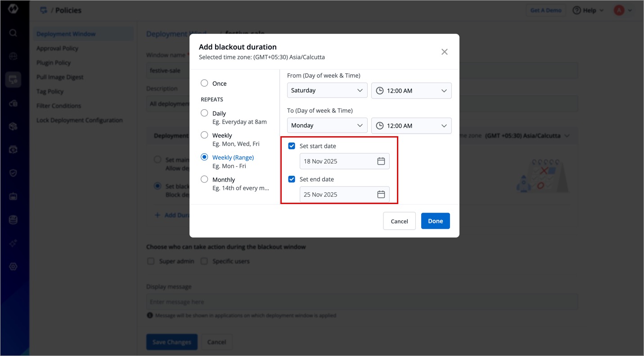This screenshot has width=644, height=356.
Task: Go to Tag Policy menu item
Action: [x=50, y=91]
